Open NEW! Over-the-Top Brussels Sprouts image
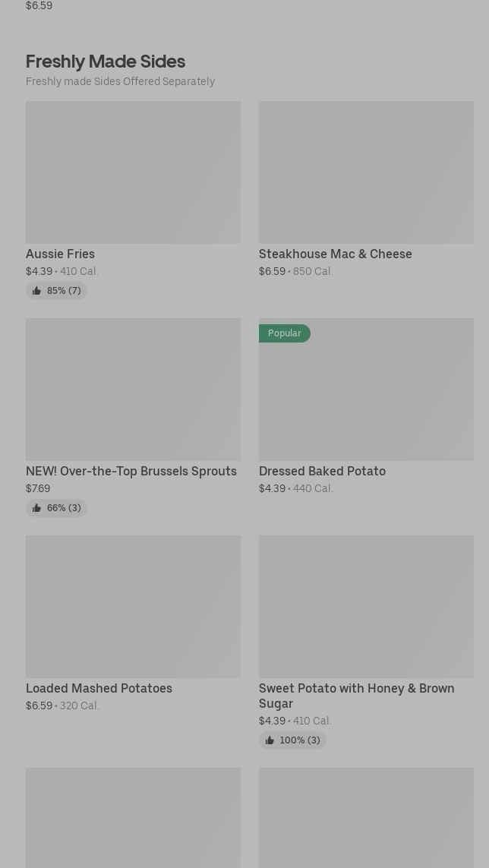This screenshot has width=489, height=868. tap(133, 389)
